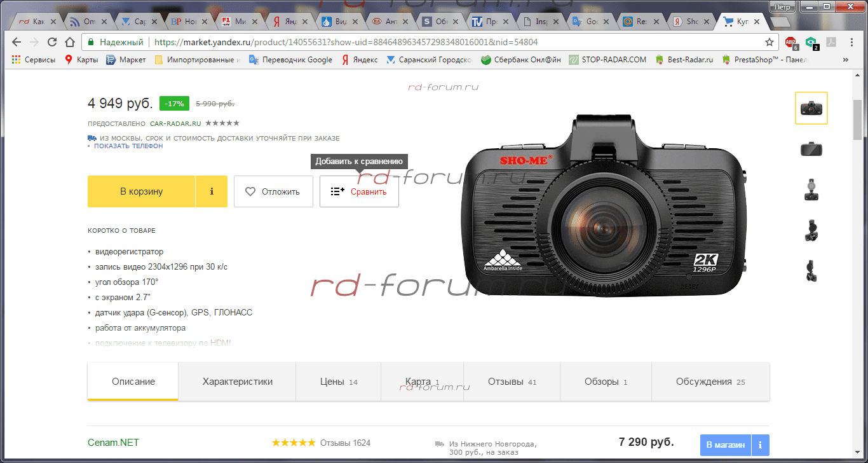868x463 pixels.
Task: Open the Сервисы apps bookmark
Action: 34,60
